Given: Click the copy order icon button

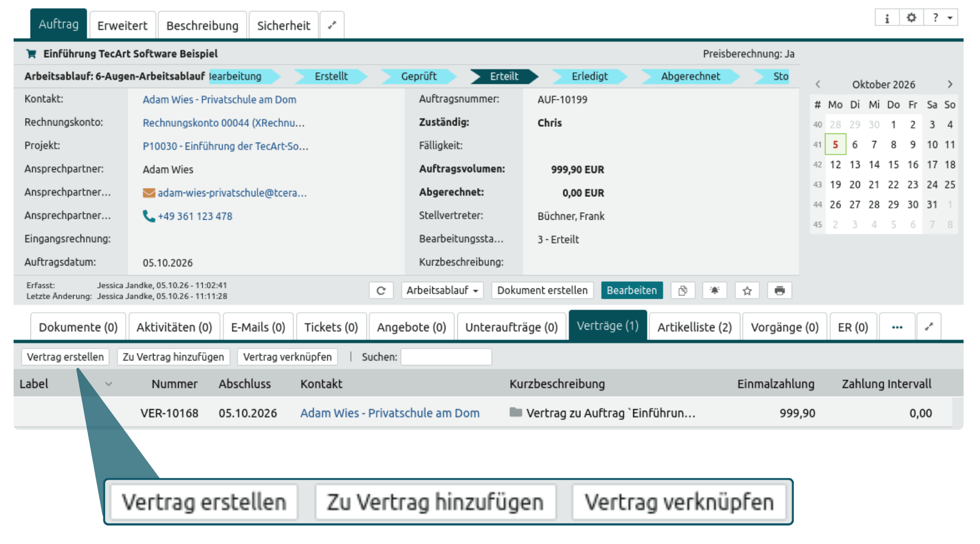Looking at the screenshot, I should (683, 290).
